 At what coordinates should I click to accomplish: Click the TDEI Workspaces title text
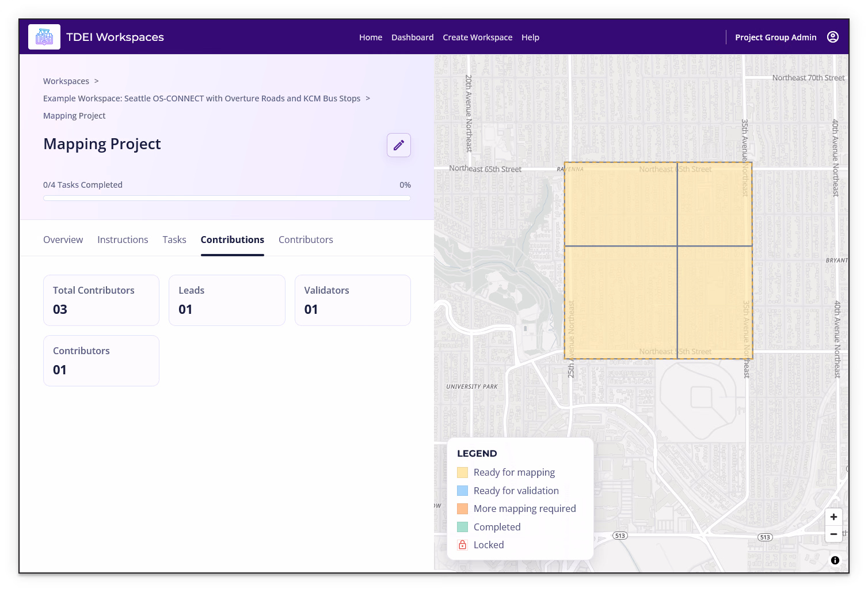(x=115, y=37)
